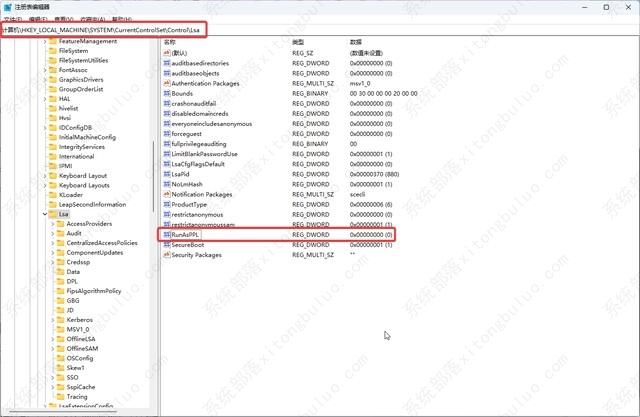640x417 pixels.
Task: Select the disabledomaincreds value name
Action: (200, 114)
